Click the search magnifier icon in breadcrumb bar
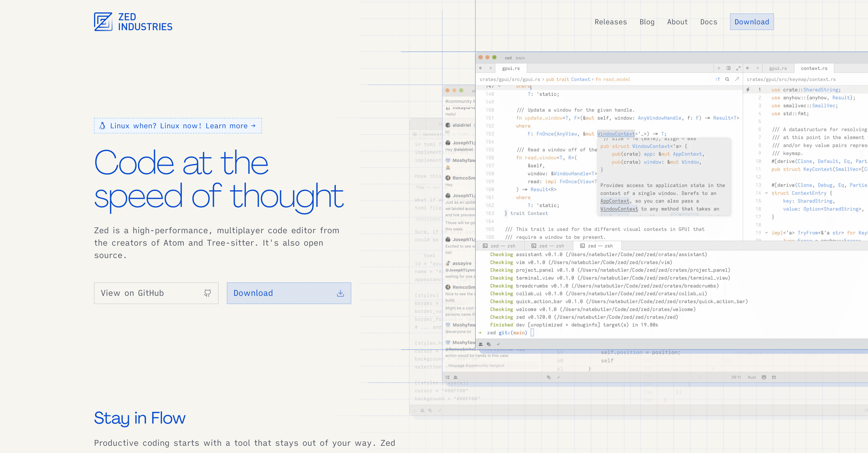 point(727,79)
